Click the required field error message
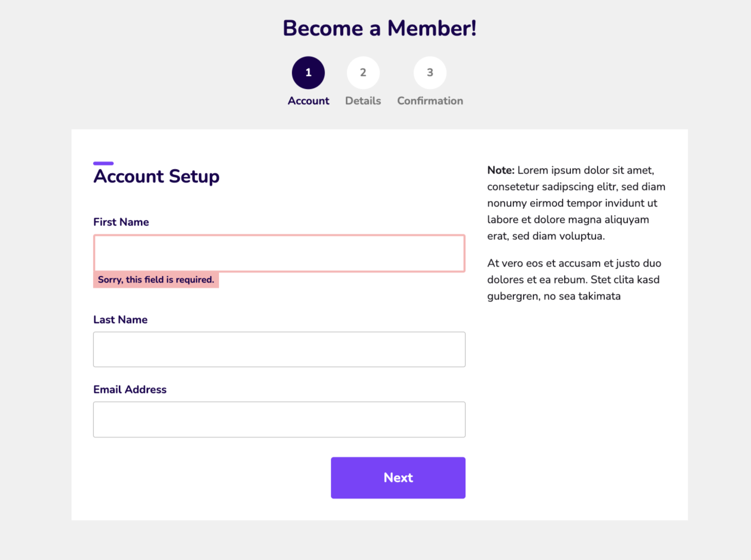This screenshot has height=560, width=751. [156, 279]
